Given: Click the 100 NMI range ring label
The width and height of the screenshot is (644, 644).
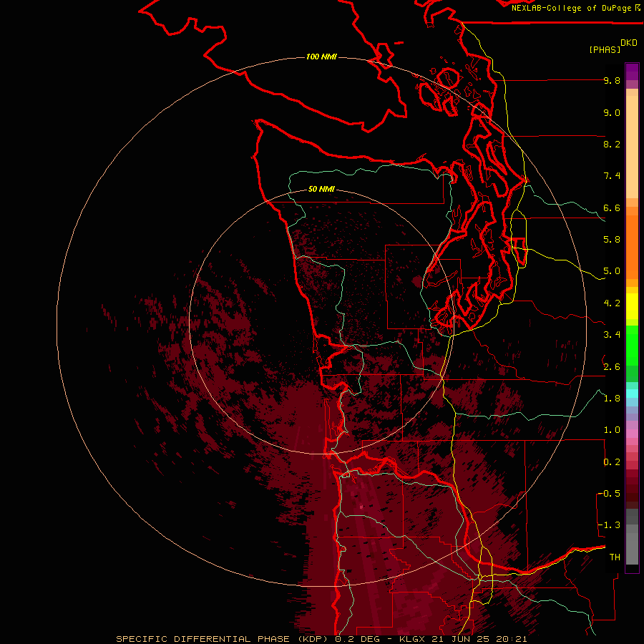Looking at the screenshot, I should [x=321, y=57].
